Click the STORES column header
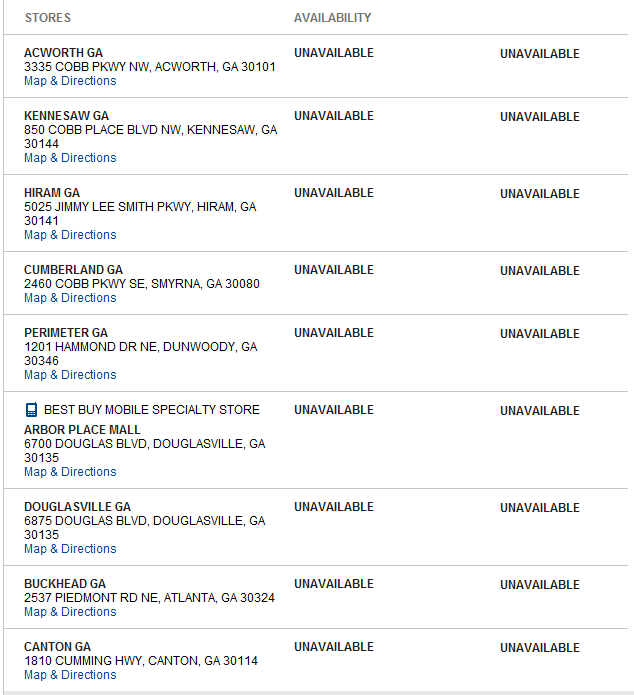 point(48,18)
